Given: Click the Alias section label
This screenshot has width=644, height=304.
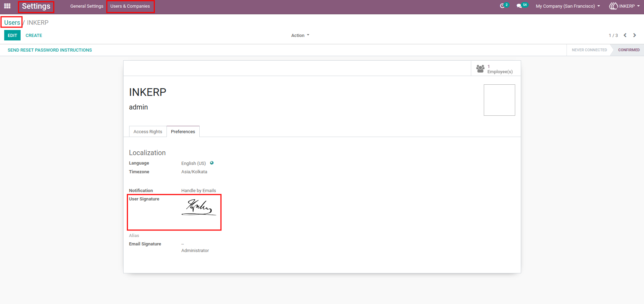Looking at the screenshot, I should tap(134, 235).
